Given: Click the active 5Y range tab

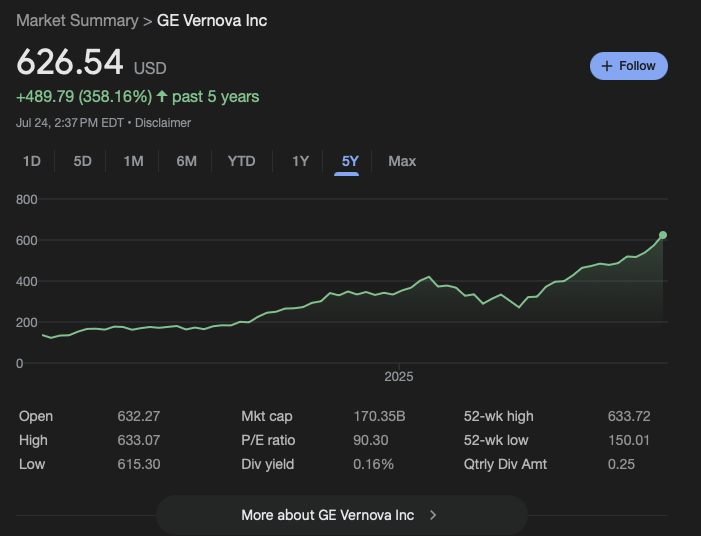Looking at the screenshot, I should [x=350, y=161].
